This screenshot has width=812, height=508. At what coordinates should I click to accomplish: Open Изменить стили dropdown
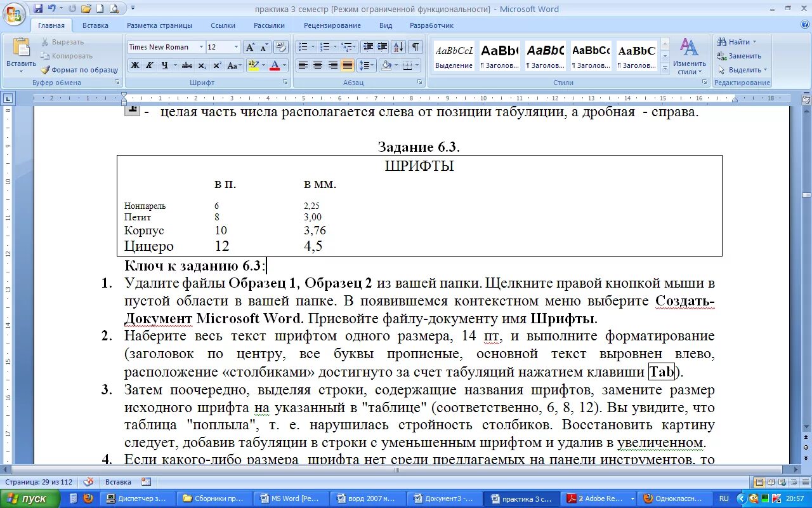click(x=690, y=57)
